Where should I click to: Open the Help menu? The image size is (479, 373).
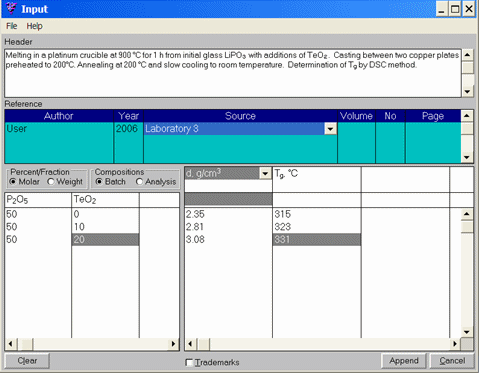(34, 26)
